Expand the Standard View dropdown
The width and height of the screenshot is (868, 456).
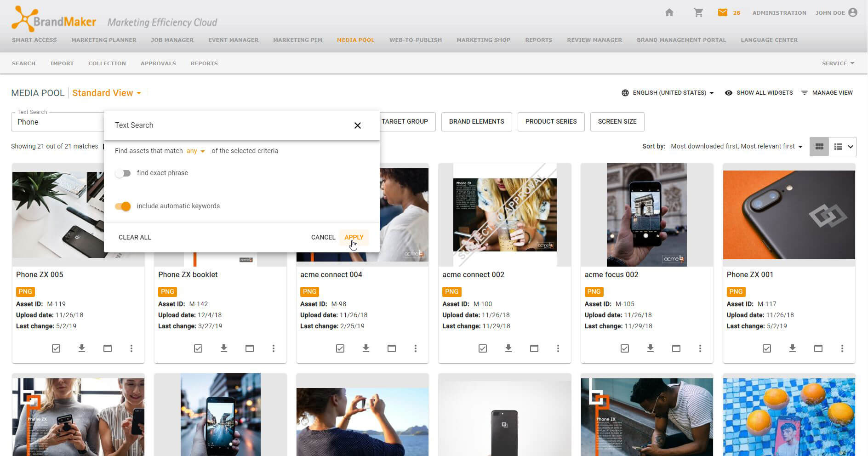107,93
